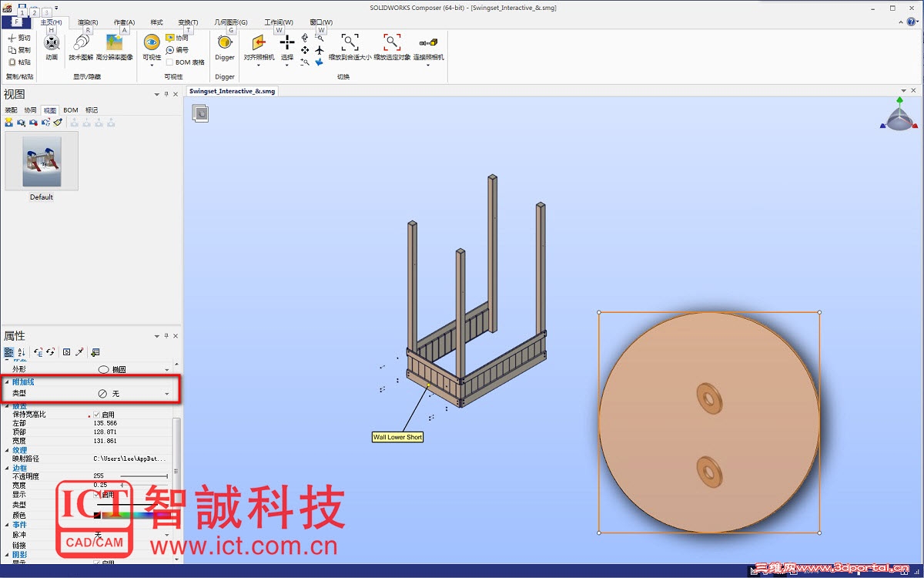
Task: Click the 协同 collaboration visibility button
Action: 177,38
